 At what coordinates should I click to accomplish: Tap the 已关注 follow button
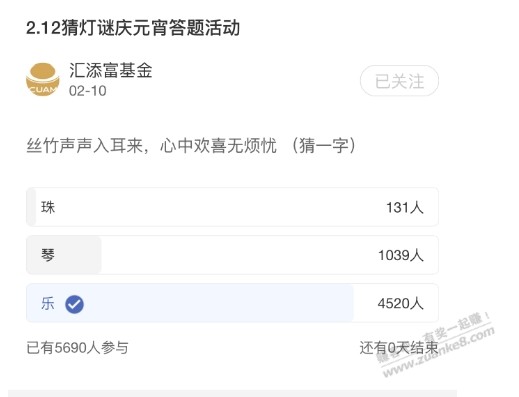click(x=399, y=81)
